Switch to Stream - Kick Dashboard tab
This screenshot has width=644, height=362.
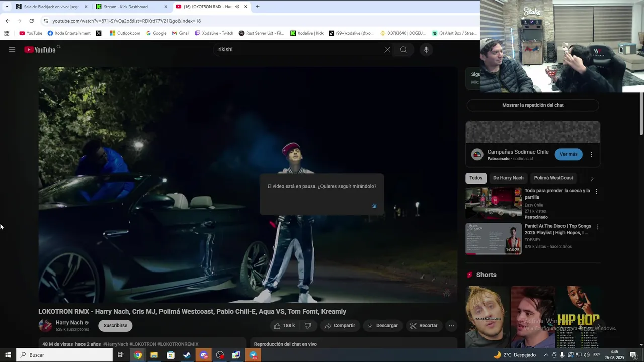click(x=132, y=7)
